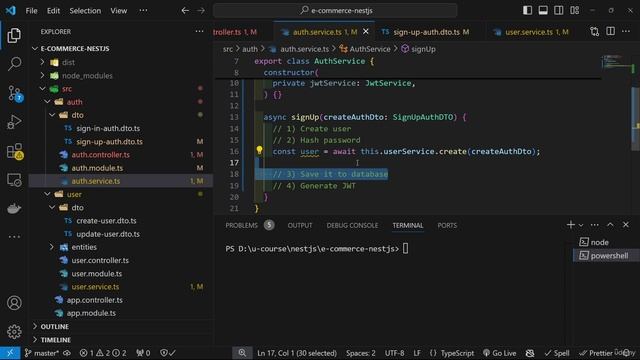The width and height of the screenshot is (640, 360).
Task: Open errors and warnings status item
Action: coord(102,353)
